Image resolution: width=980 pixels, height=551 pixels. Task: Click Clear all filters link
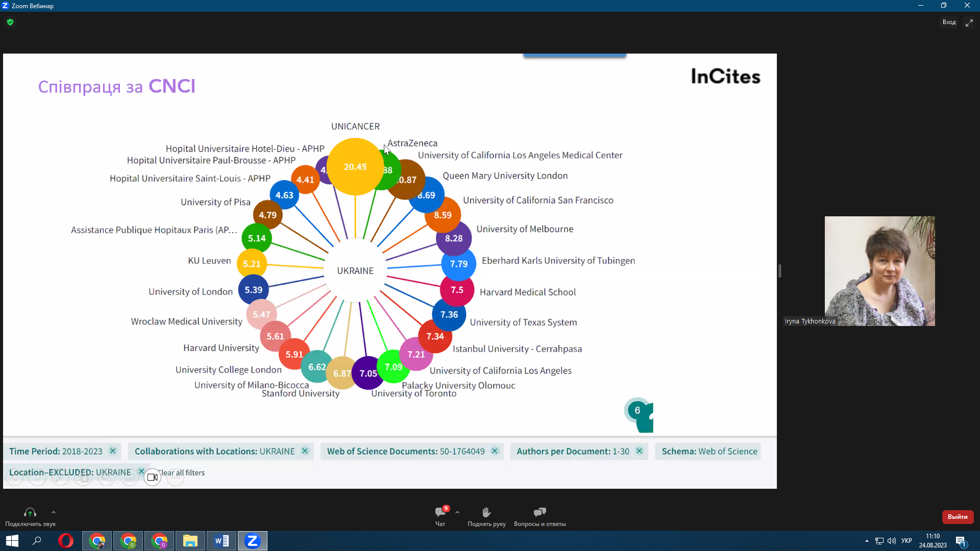point(181,473)
